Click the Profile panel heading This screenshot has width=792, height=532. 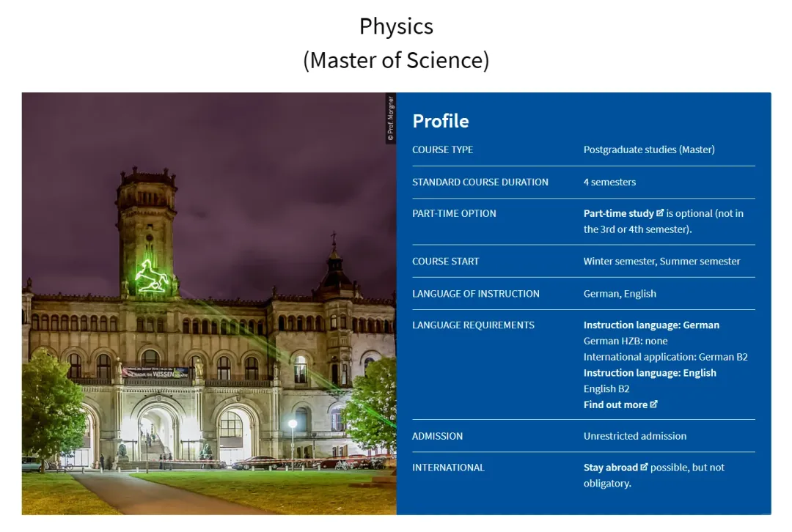[441, 121]
